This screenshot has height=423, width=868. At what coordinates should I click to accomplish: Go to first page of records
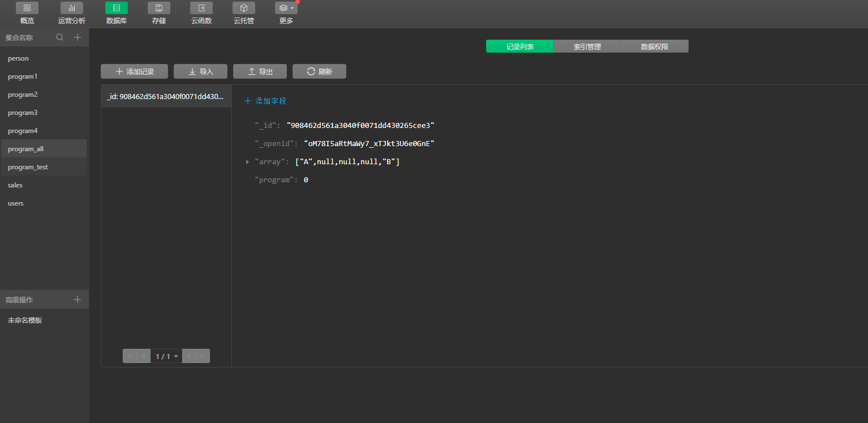click(x=130, y=356)
